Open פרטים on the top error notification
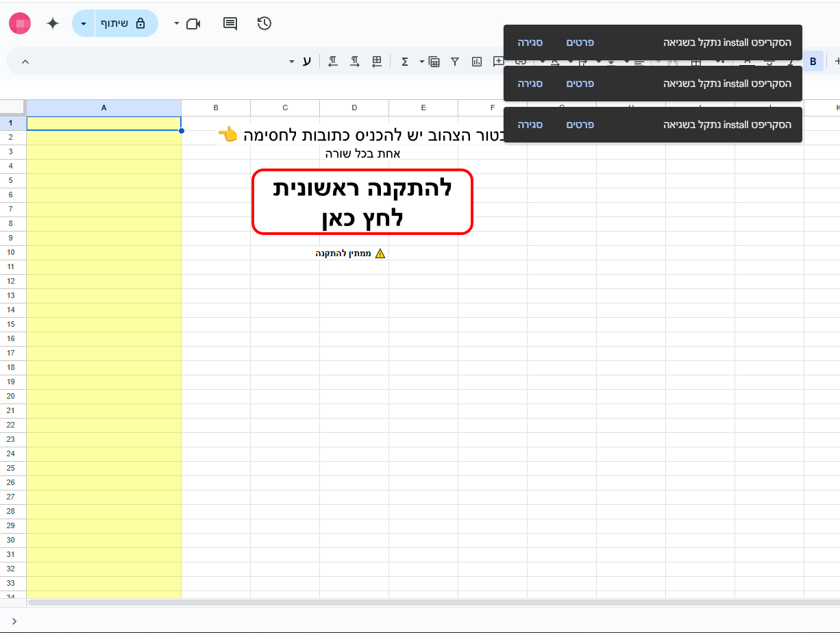Image resolution: width=840 pixels, height=633 pixels. pos(580,42)
